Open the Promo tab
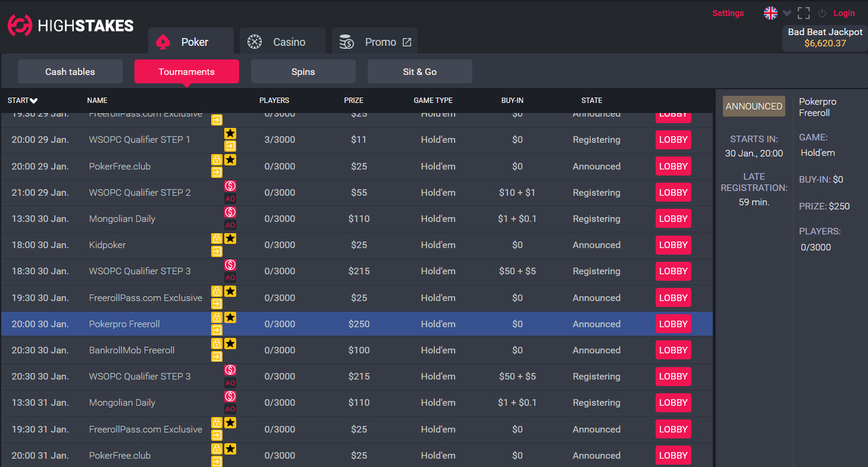This screenshot has height=467, width=868. (375, 42)
